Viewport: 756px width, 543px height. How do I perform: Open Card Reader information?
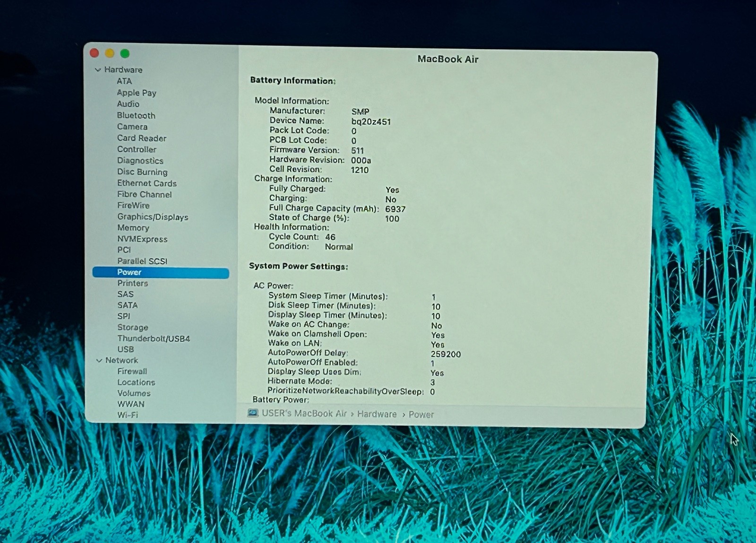[x=142, y=138]
